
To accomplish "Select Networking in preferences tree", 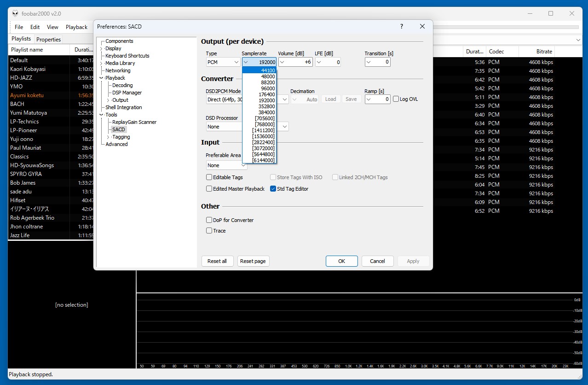I will point(118,70).
